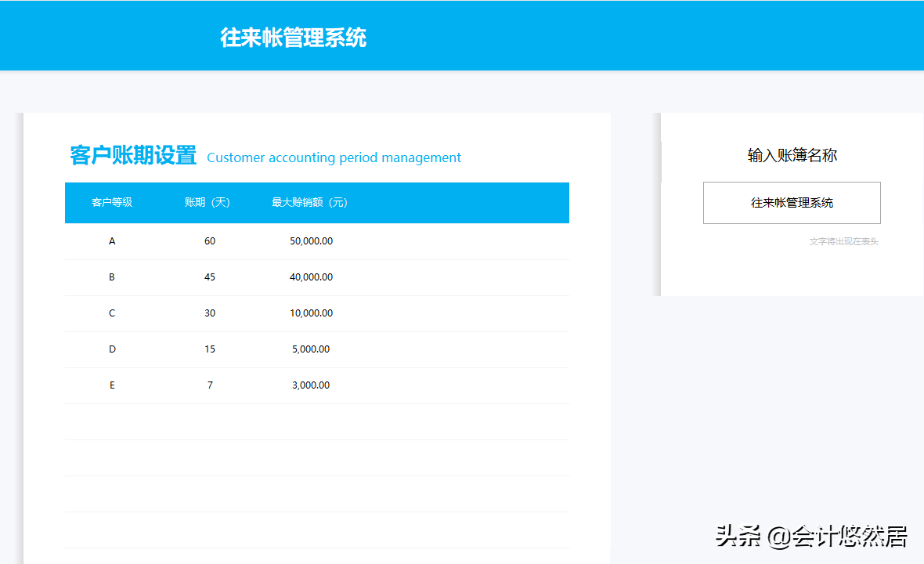Screen dimensions: 924x564
Task: Click the 50,000.00 credit limit cell
Action: 310,240
